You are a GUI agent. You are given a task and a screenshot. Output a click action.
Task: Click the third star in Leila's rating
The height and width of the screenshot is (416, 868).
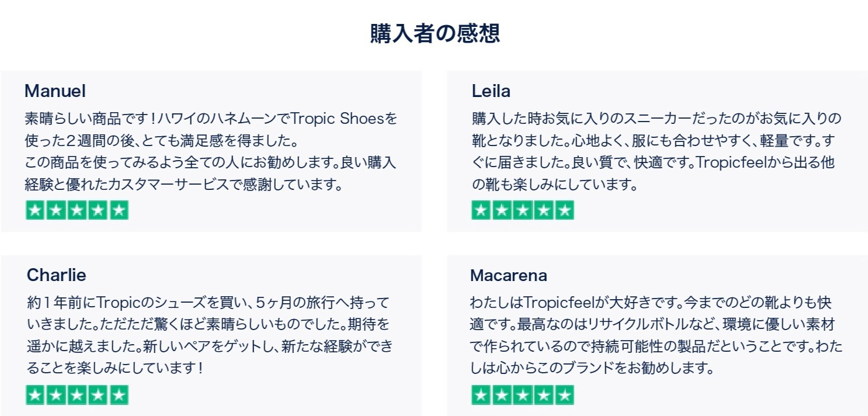pos(523,210)
